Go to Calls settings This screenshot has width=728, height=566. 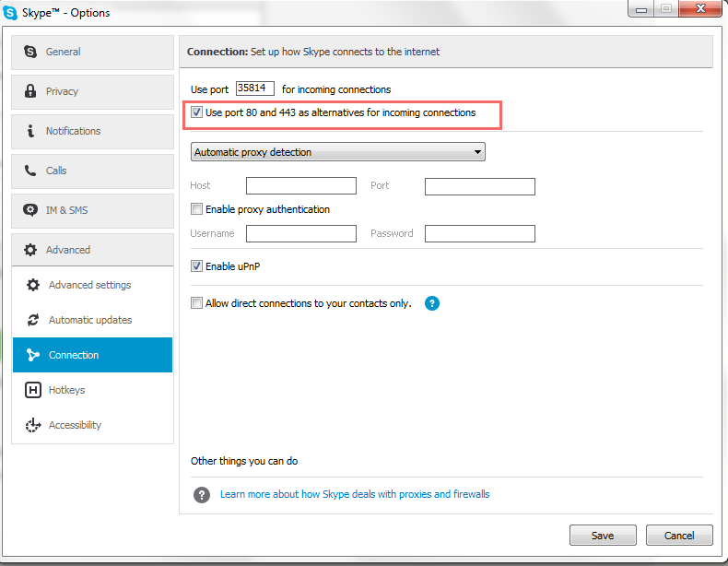92,171
